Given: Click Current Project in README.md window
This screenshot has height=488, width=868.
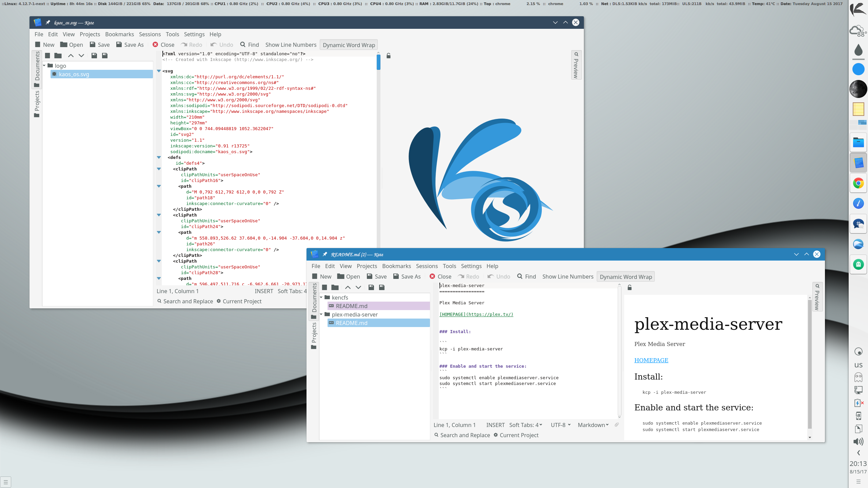Looking at the screenshot, I should (x=516, y=435).
